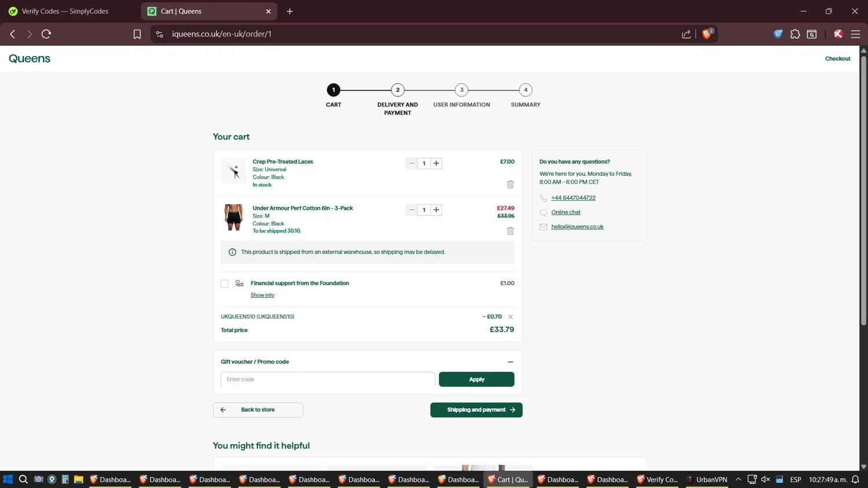The image size is (868, 488).
Task: Open the Bitwarden shield extension icon
Action: pos(778,34)
